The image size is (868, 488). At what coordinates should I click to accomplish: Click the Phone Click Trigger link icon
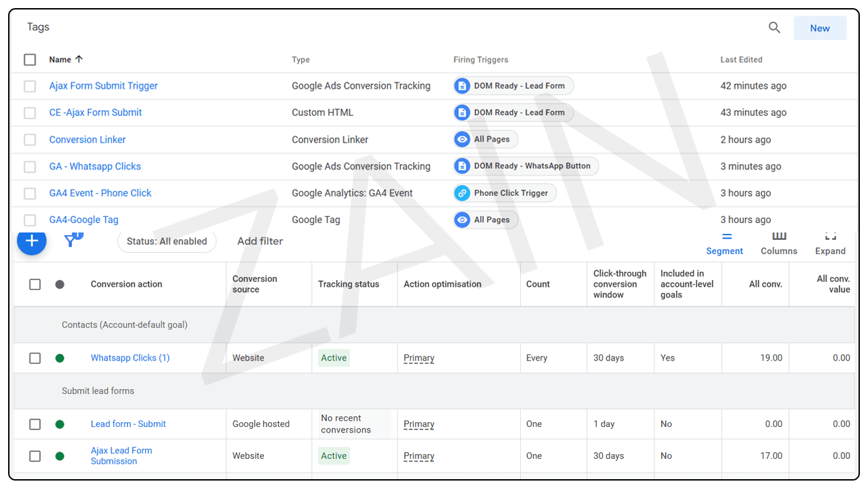(x=462, y=193)
